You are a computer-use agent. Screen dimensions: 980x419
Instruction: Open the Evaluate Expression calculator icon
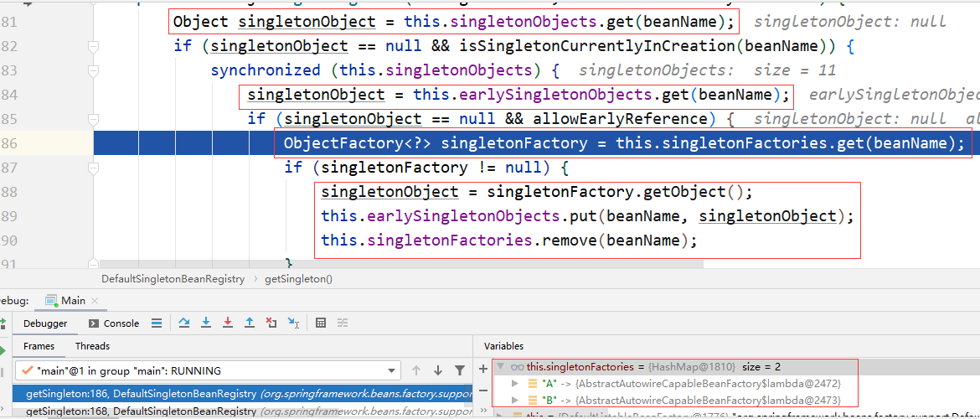pos(321,323)
